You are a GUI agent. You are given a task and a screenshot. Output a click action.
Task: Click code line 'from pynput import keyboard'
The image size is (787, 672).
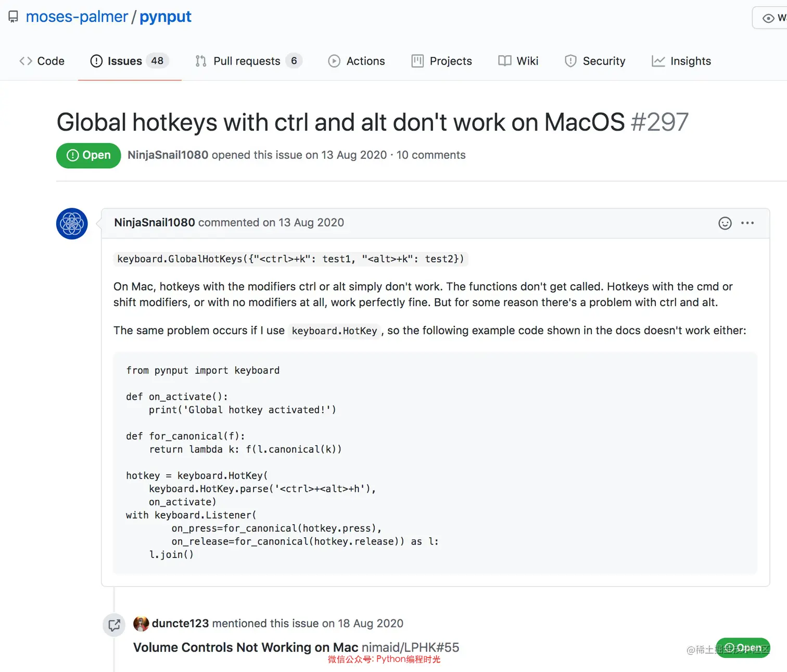[x=203, y=370]
